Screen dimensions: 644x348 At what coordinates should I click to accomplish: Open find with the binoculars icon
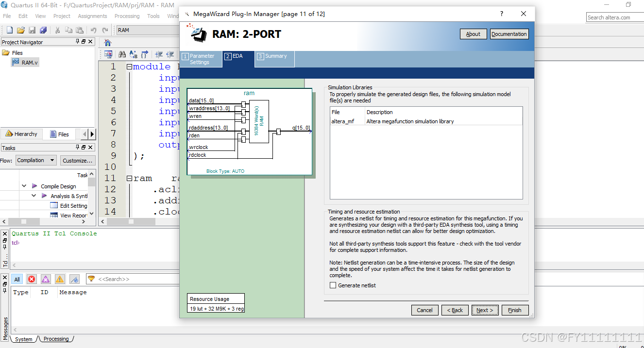(122, 54)
